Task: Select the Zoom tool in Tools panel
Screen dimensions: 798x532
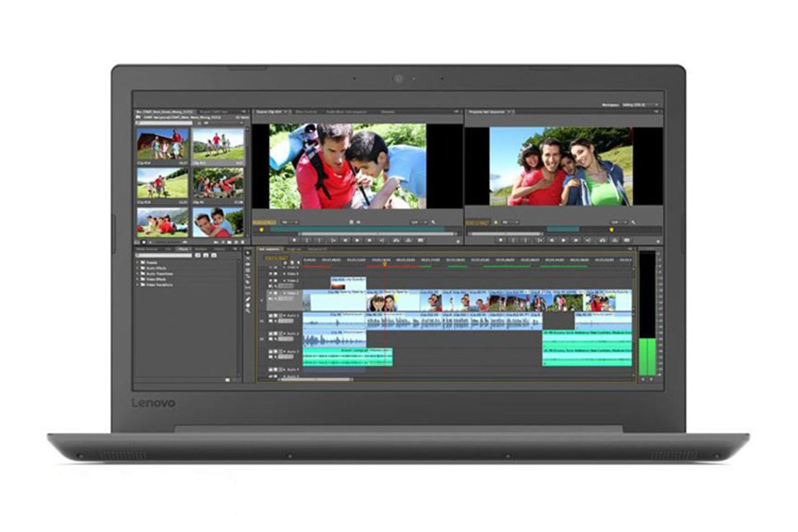Action: [x=248, y=310]
